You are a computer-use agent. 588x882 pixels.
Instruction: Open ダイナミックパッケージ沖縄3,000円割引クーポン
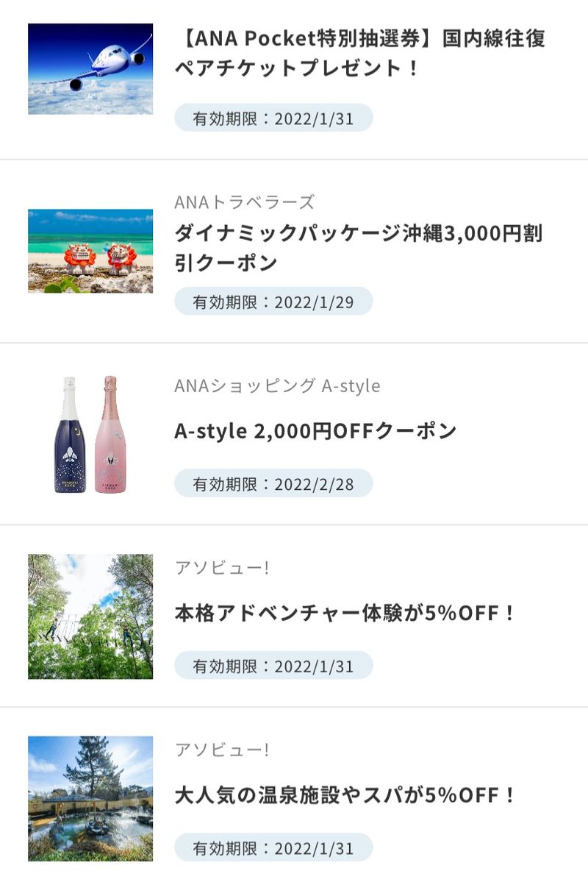coord(359,248)
